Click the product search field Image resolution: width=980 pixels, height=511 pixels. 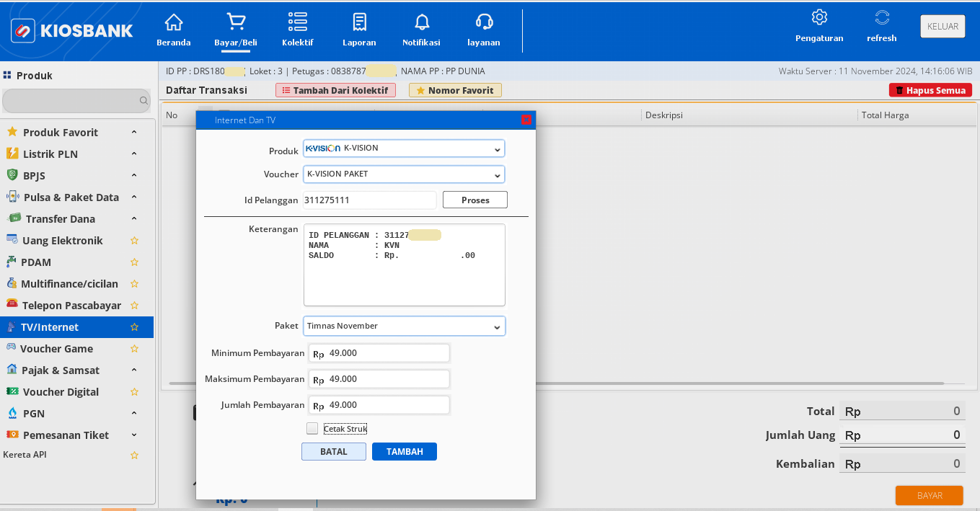tap(76, 102)
